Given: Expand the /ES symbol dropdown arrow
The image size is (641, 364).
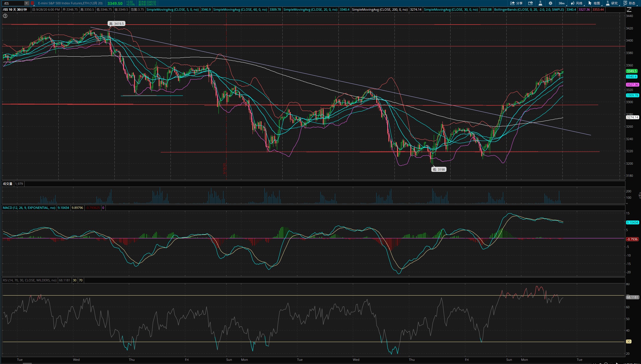Looking at the screenshot, I should [26, 3].
